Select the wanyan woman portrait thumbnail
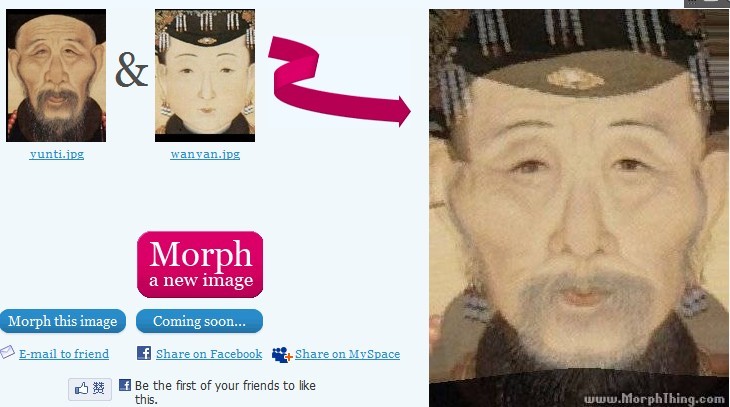 click(205, 75)
